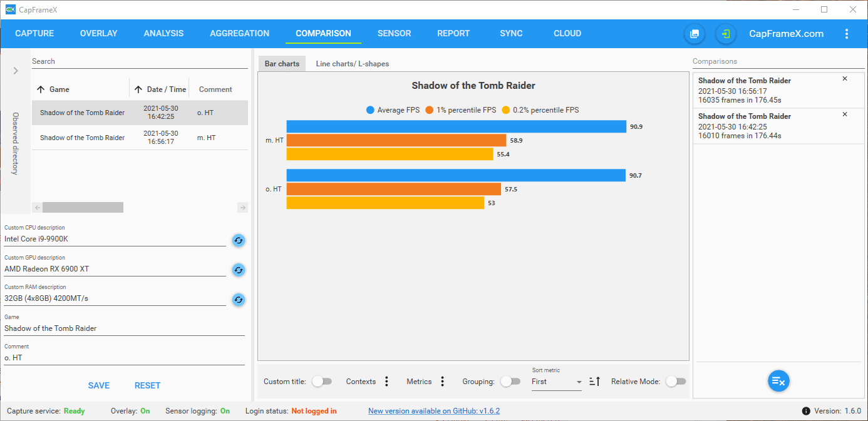Click the version info icon
The width and height of the screenshot is (868, 421).
click(x=806, y=411)
